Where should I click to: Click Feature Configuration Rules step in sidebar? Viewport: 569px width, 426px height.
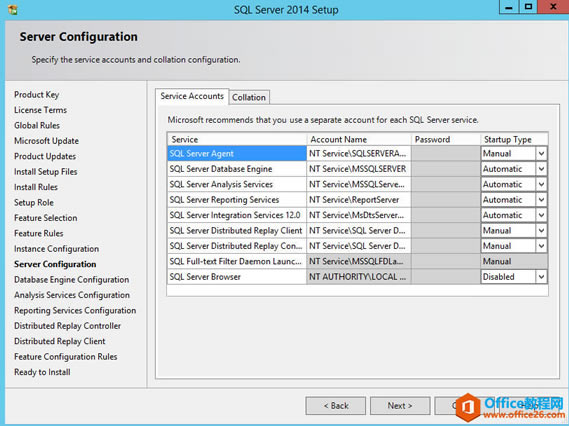(65, 357)
